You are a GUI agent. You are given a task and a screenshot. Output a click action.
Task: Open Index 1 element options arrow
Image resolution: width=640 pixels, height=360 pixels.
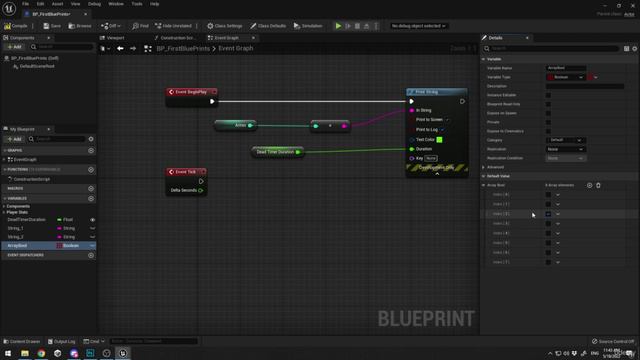coord(558,204)
